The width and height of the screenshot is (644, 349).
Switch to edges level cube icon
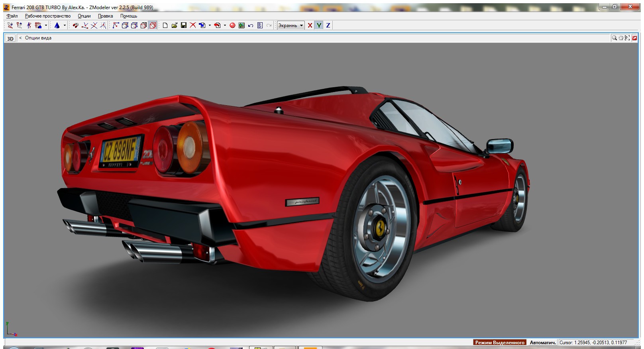coord(125,25)
